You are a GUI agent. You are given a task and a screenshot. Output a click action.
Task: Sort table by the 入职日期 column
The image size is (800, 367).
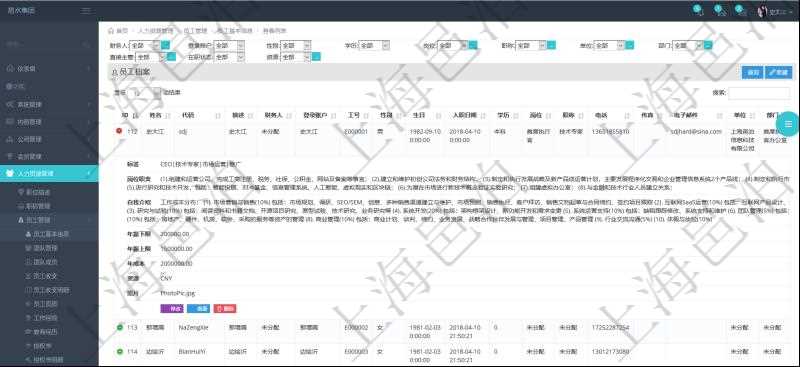[467, 115]
